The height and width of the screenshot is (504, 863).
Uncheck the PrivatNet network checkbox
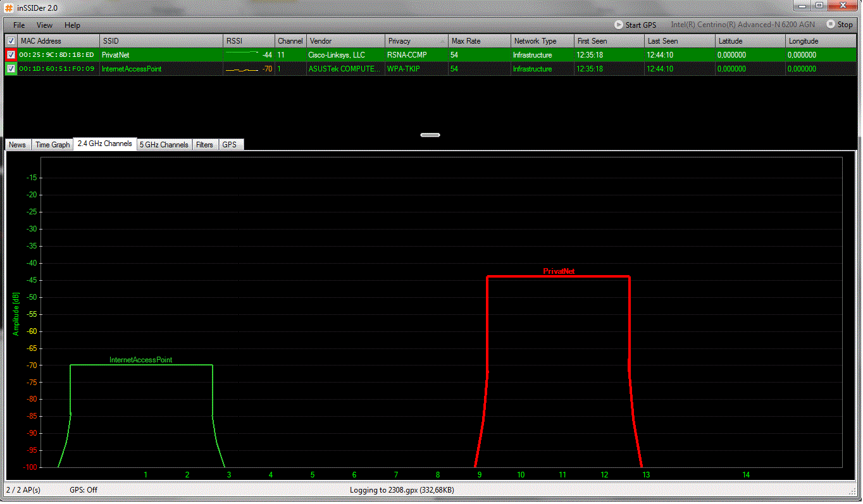pos(11,55)
